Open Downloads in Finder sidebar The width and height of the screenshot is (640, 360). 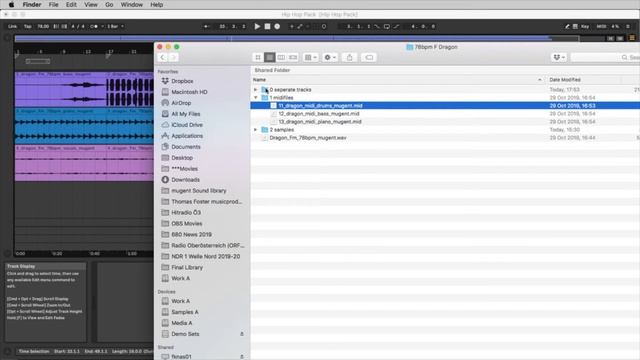185,180
